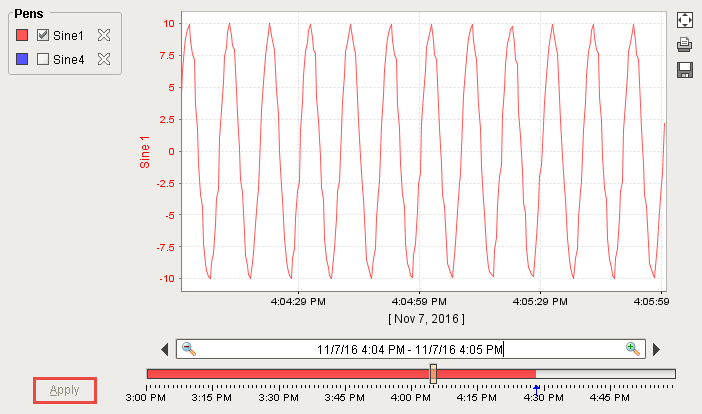702x414 pixels.
Task: Remove the Sine4 pen with X icon
Action: [103, 59]
